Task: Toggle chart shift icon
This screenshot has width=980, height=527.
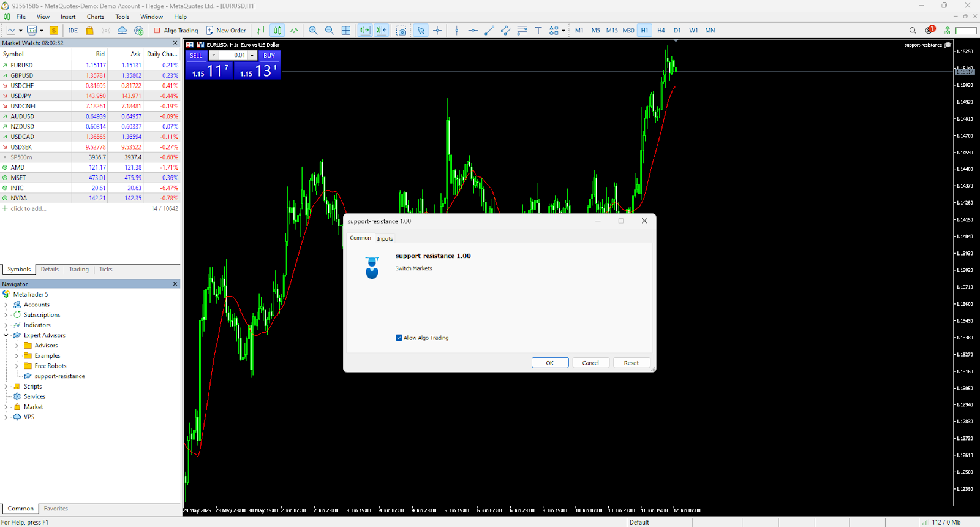Action: point(382,31)
